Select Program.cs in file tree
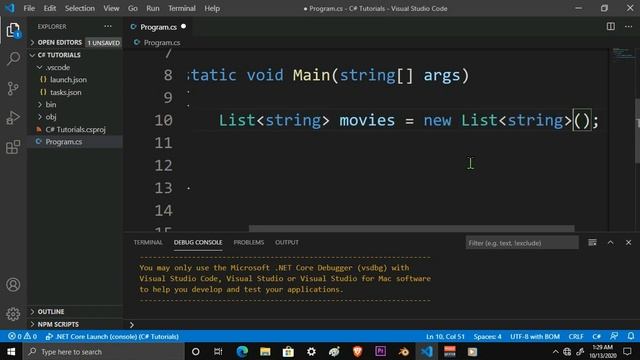 click(x=64, y=142)
